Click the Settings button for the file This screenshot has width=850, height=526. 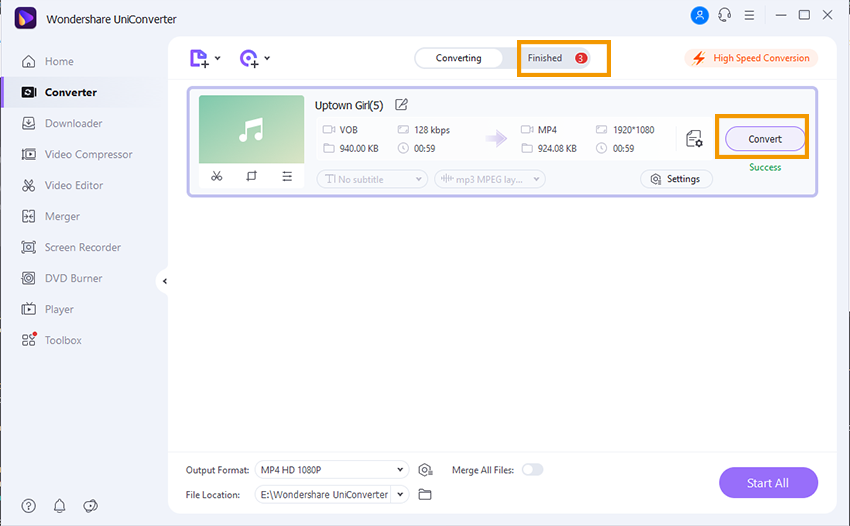(676, 179)
